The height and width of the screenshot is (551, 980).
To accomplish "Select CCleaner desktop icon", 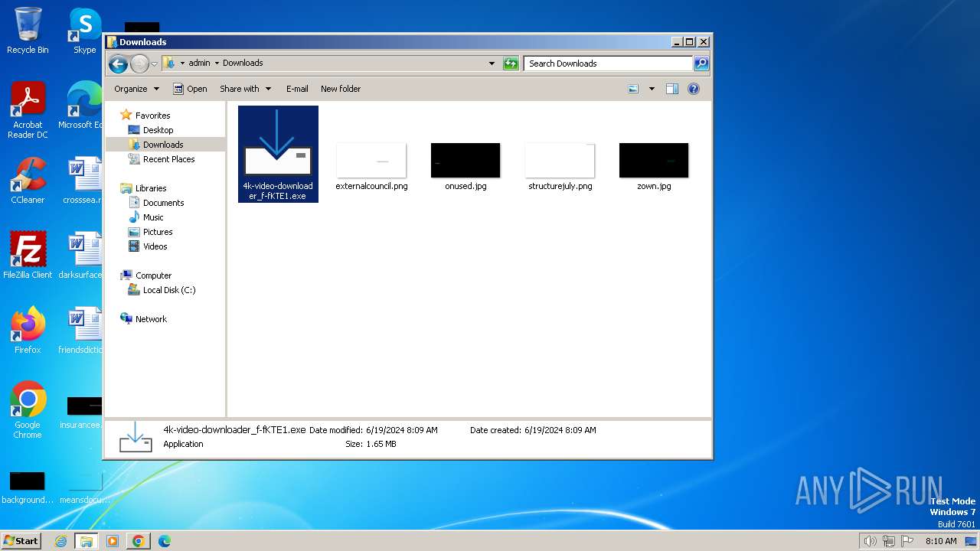I will 28,181.
